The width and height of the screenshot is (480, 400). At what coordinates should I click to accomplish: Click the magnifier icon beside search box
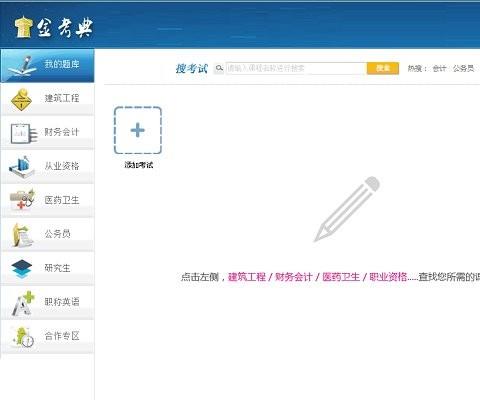[x=219, y=68]
